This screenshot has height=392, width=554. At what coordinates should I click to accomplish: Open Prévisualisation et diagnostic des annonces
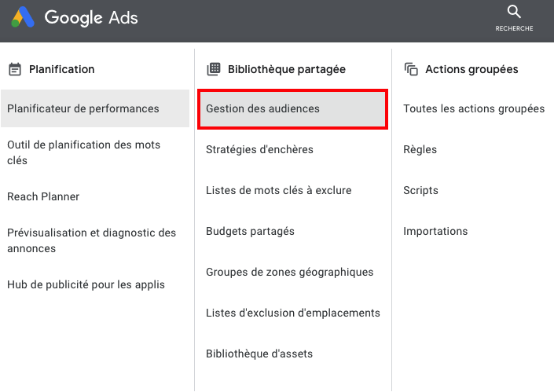(x=91, y=240)
